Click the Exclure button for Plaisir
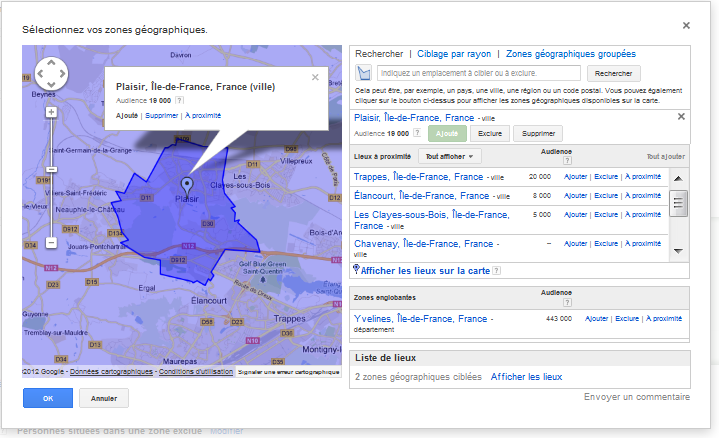 coord(490,133)
